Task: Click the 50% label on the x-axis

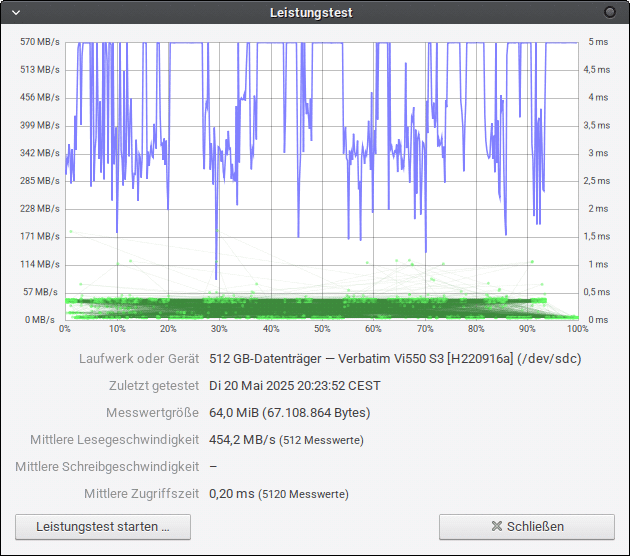Action: point(322,329)
